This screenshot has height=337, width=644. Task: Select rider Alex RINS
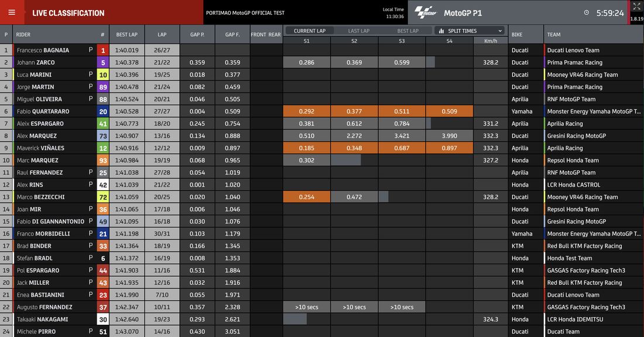(30, 185)
